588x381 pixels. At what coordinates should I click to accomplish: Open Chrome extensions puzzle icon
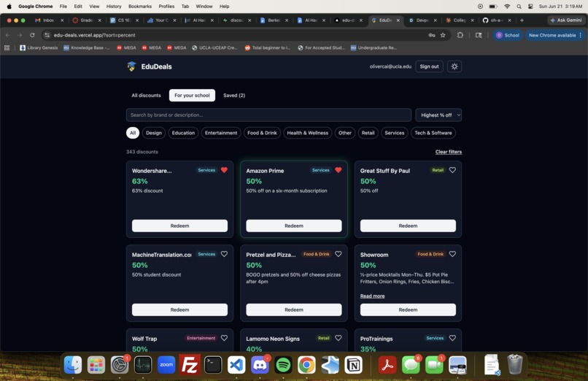coord(460,35)
